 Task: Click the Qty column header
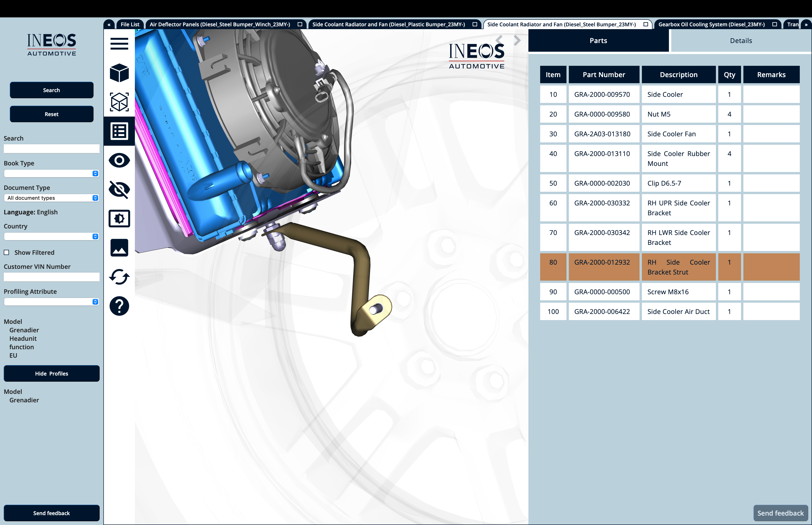coord(729,74)
